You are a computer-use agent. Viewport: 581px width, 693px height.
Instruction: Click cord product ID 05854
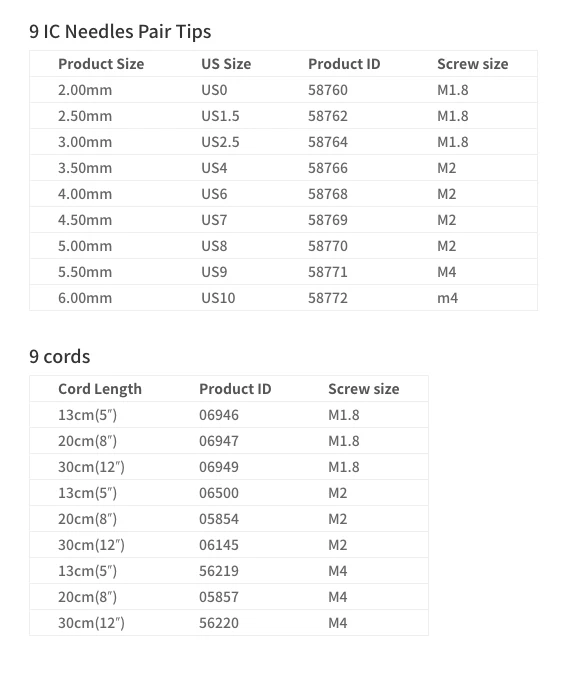[x=219, y=519]
